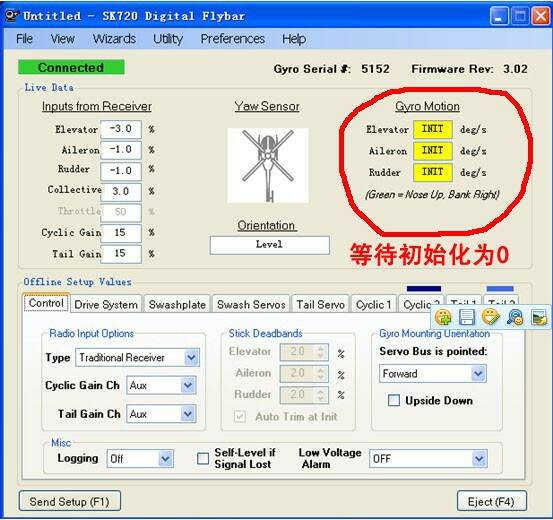Toggle the Upside Down checkbox
The height and width of the screenshot is (520, 553).
click(x=394, y=400)
